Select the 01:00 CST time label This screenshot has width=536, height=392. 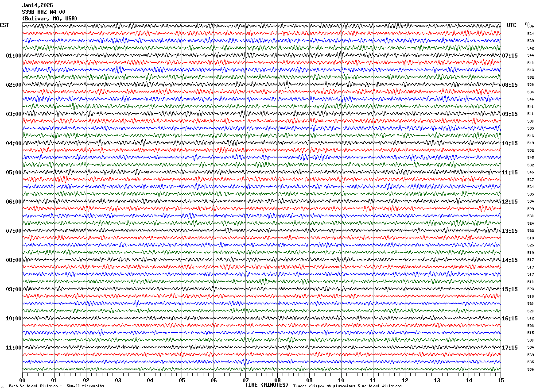[x=14, y=56]
